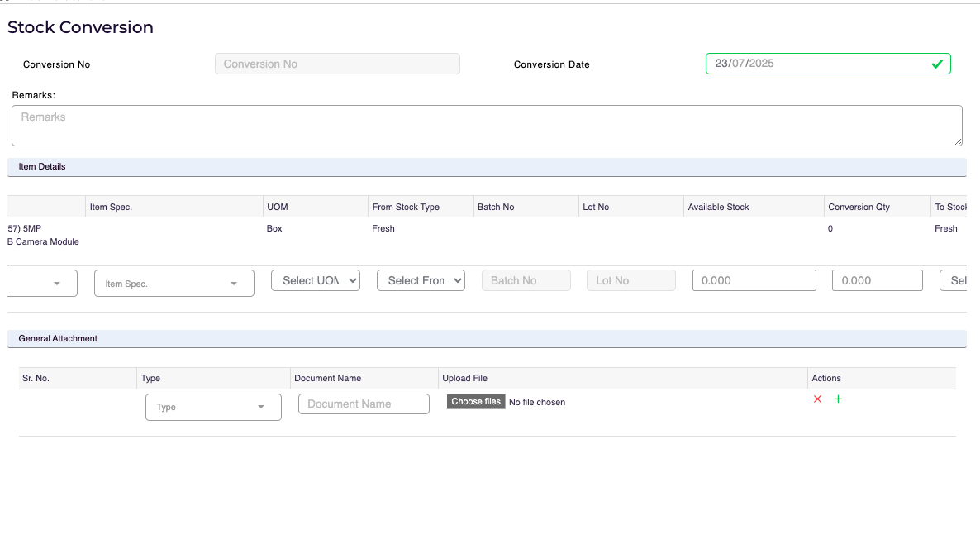The image size is (980, 554).
Task: Click the Conversion No input field
Action: coord(337,64)
